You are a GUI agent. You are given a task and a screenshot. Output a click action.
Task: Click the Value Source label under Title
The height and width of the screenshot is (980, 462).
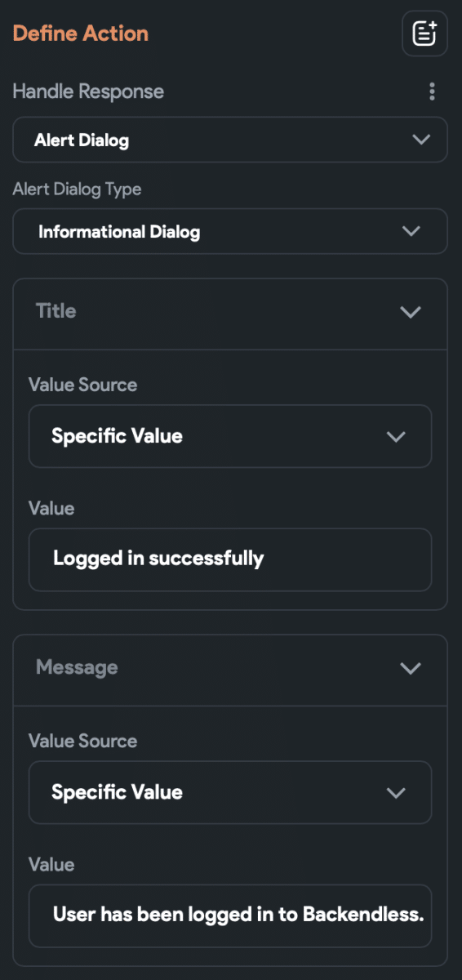point(82,385)
